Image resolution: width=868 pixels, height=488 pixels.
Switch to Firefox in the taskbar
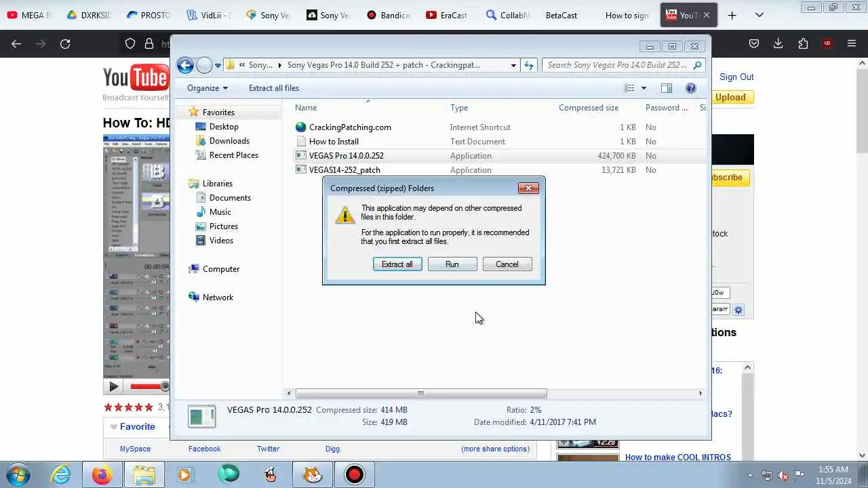click(102, 475)
